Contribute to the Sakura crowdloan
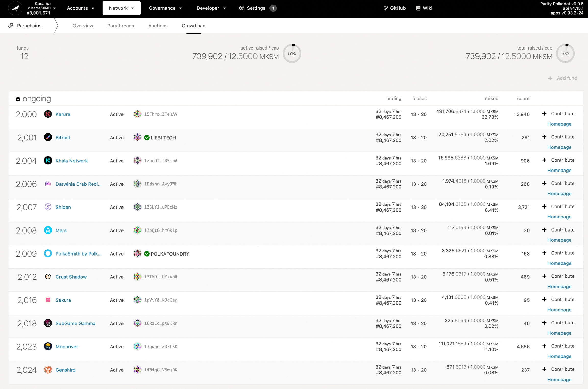Image resolution: width=588 pixels, height=389 pixels. 558,299
